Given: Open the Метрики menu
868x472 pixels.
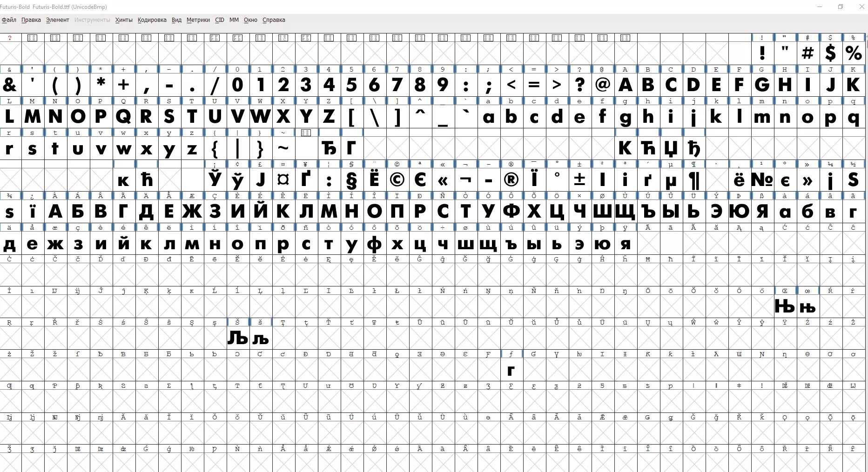Looking at the screenshot, I should tap(198, 20).
